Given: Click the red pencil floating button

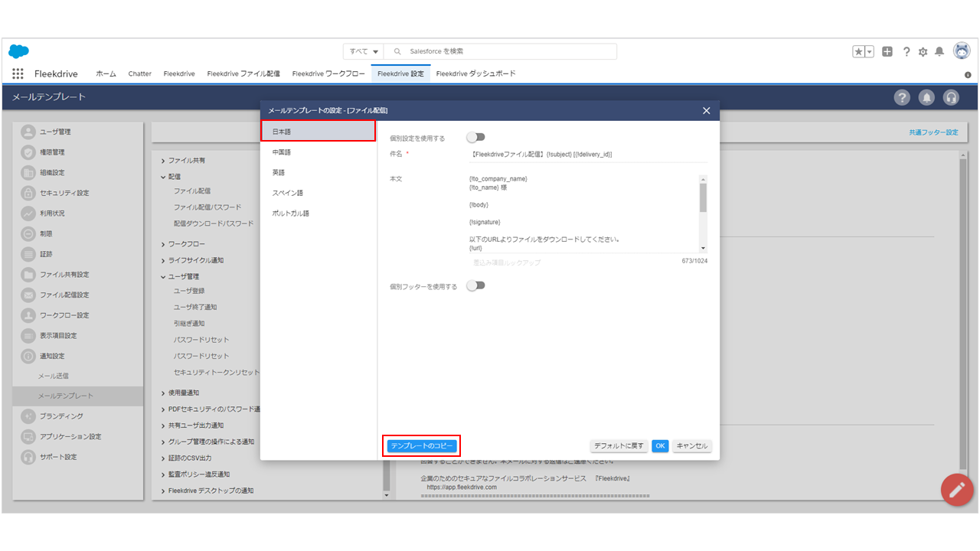Looking at the screenshot, I should pyautogui.click(x=956, y=490).
